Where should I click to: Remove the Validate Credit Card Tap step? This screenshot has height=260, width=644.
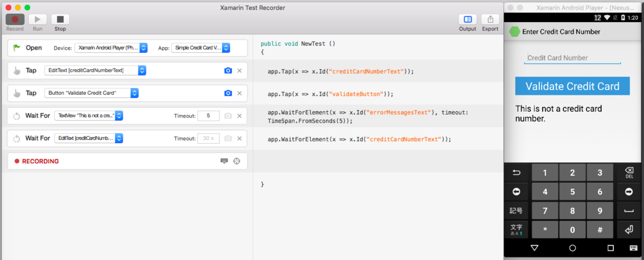click(240, 93)
